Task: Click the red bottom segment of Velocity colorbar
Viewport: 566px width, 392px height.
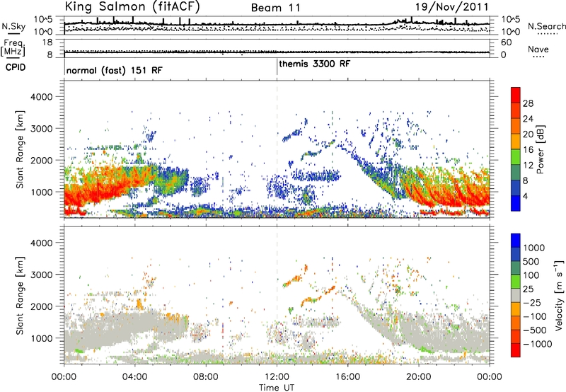Action: click(x=516, y=350)
